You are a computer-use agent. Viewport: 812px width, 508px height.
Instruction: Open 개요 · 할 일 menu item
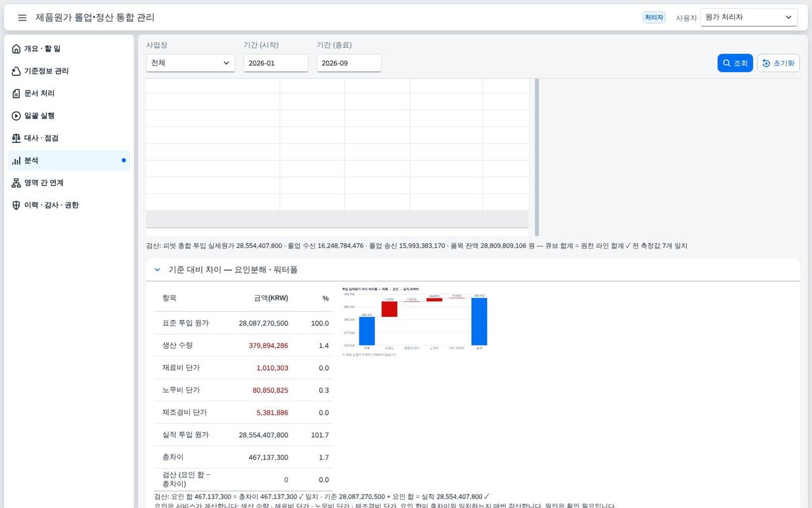coord(69,49)
